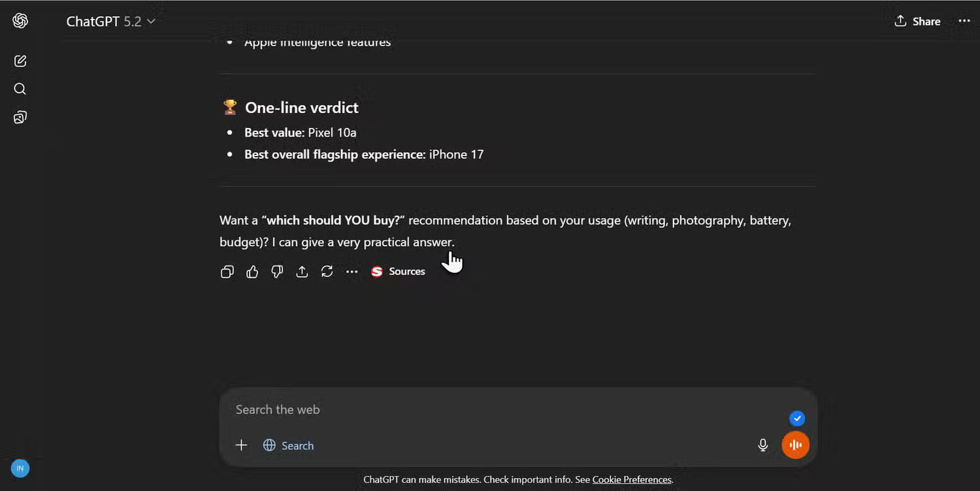
Task: View Sources for this response
Action: 398,271
